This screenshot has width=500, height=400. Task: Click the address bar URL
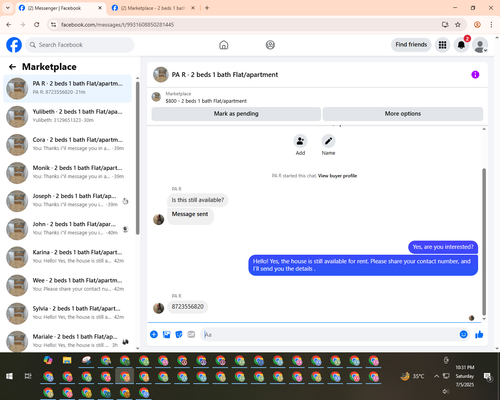coord(117,25)
